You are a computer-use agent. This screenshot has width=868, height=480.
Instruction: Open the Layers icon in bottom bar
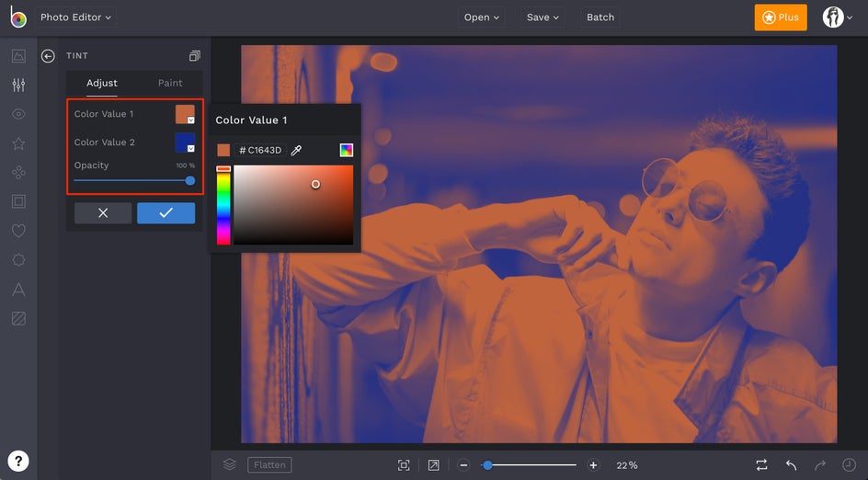230,464
